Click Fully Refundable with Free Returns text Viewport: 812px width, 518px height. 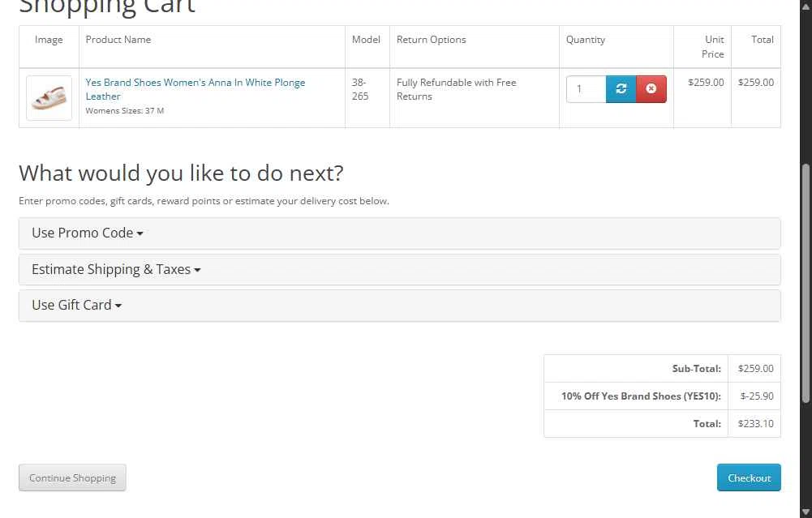[456, 89]
